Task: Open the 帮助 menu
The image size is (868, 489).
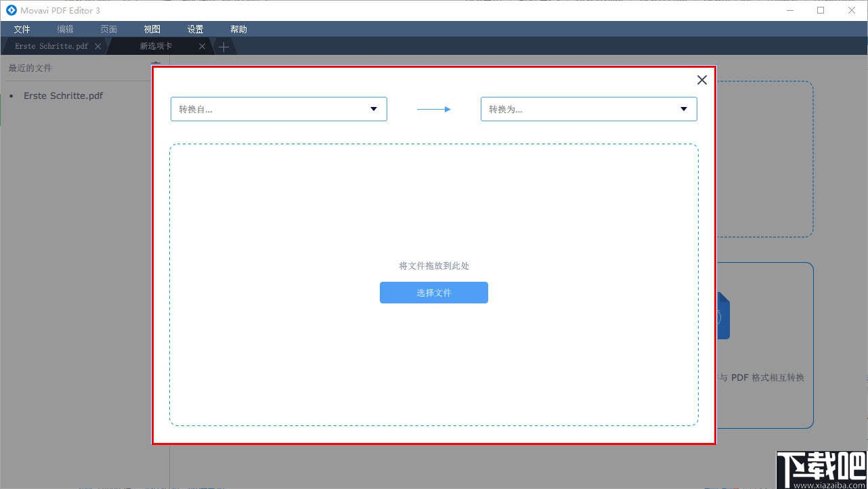Action: 238,28
